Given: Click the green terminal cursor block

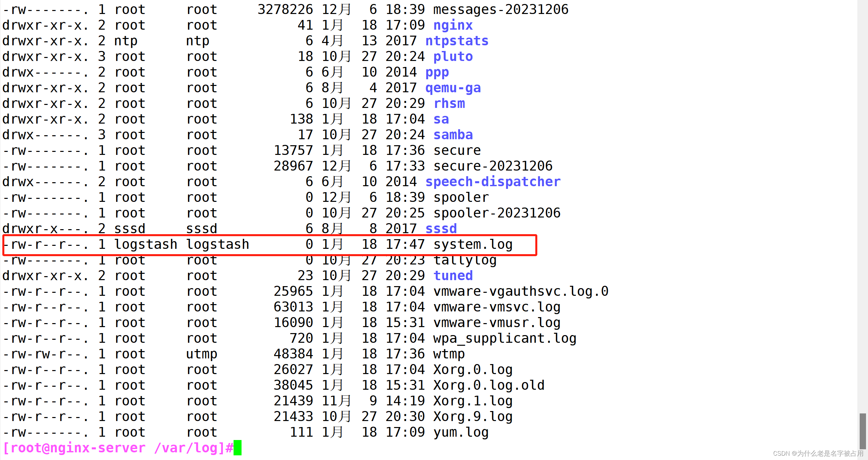Looking at the screenshot, I should click(x=238, y=448).
